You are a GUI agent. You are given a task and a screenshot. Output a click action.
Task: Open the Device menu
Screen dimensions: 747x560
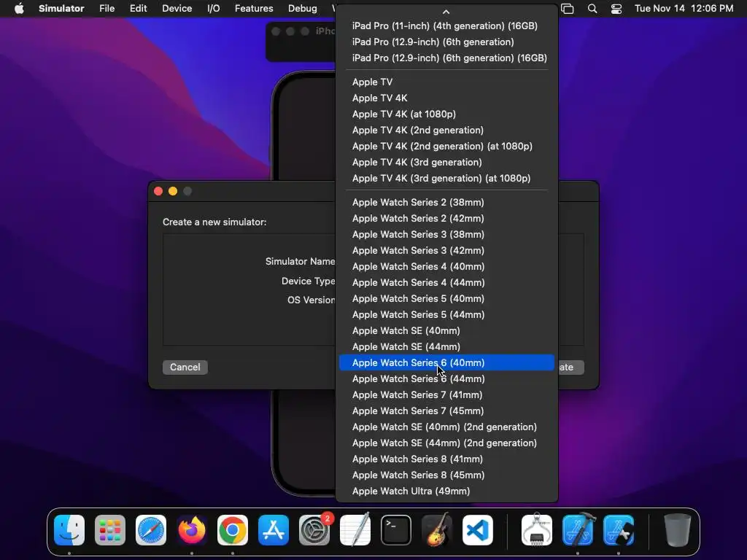(177, 8)
